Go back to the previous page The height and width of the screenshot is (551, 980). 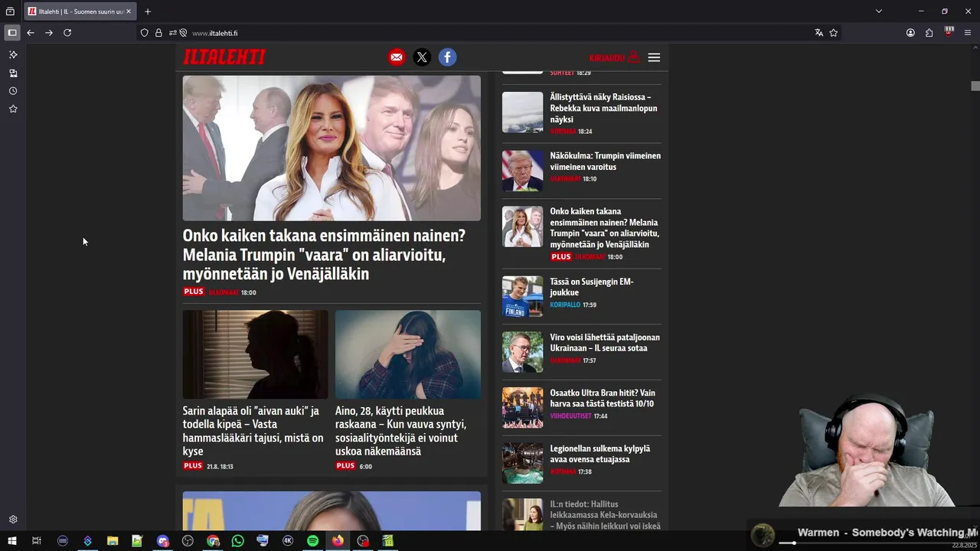[31, 33]
